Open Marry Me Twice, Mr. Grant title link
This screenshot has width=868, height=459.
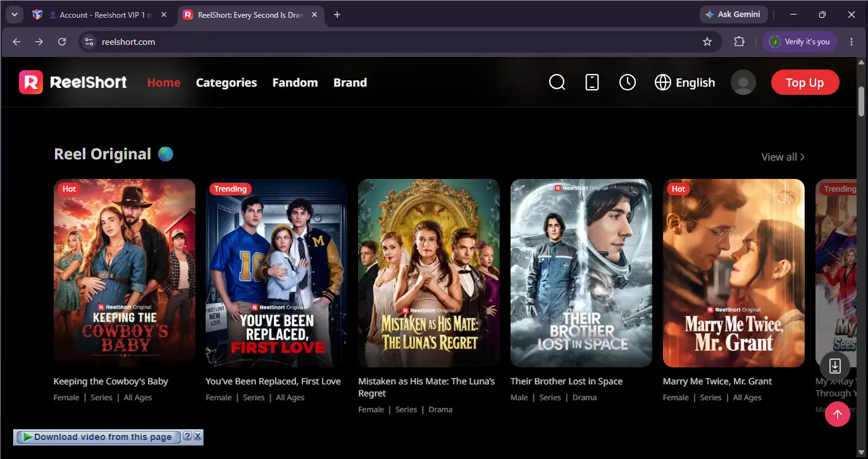pos(717,381)
